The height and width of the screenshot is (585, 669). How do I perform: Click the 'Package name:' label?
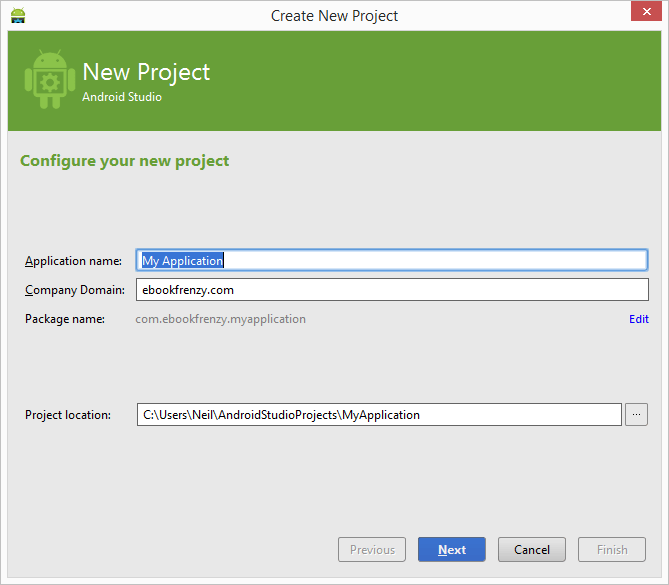65,319
